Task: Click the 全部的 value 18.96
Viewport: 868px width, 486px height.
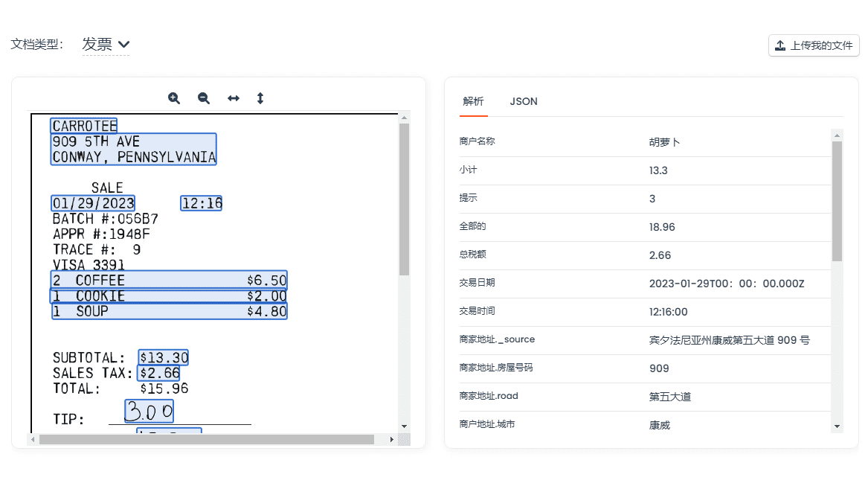Action: (662, 227)
